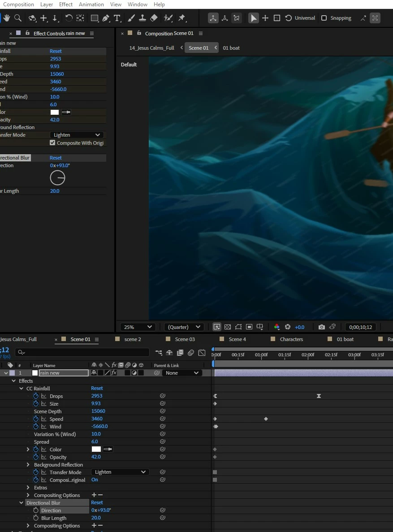Open the Parent & Link None dropdown
This screenshot has width=393, height=532.
[182, 372]
